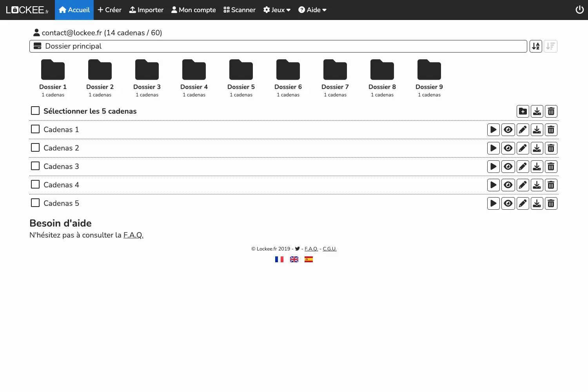Tick the Cadenas 3 checkbox
This screenshot has height=392, width=588.
coord(35,166)
